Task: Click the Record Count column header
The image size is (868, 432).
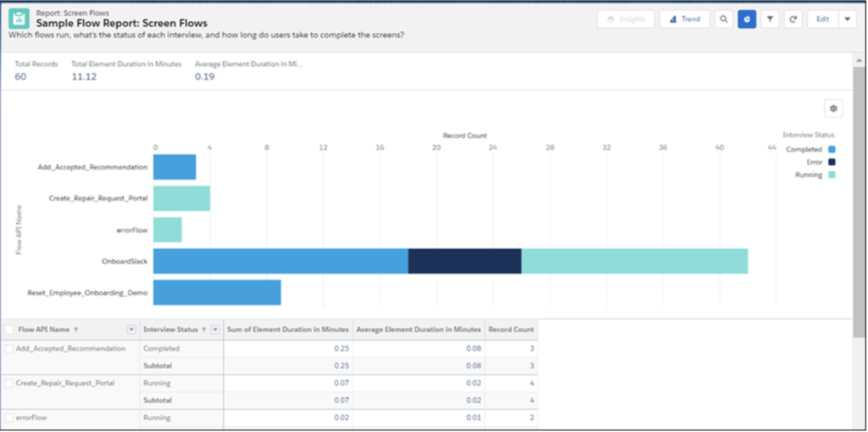Action: (511, 330)
